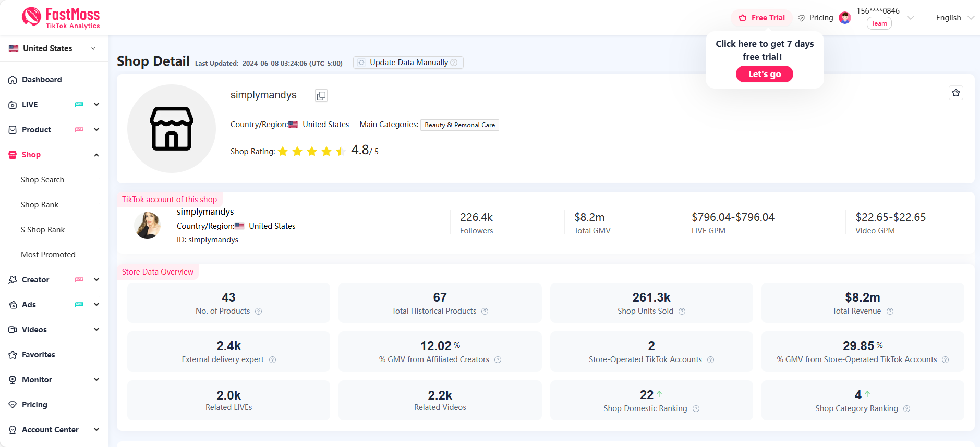Go to Shop Rank page
This screenshot has width=980, height=447.
tap(40, 205)
